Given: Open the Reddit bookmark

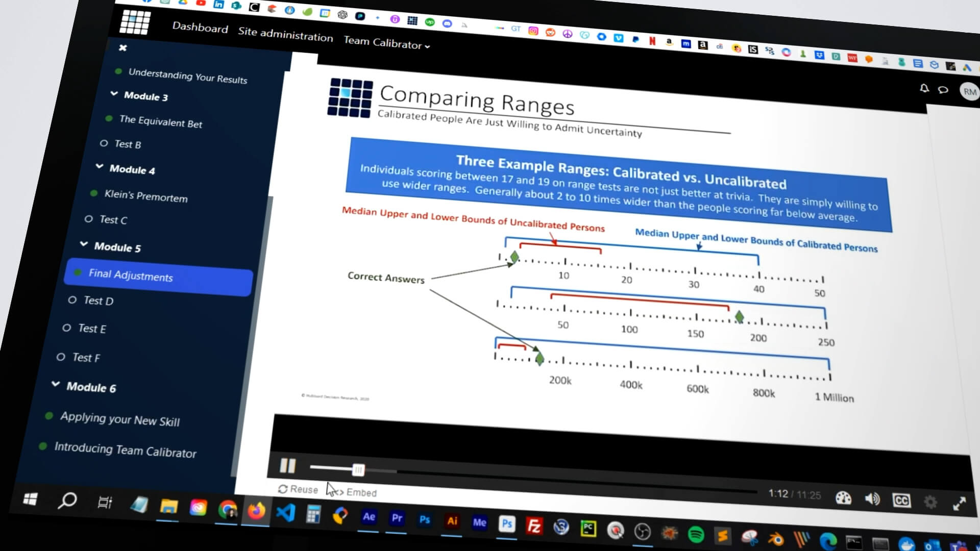Looking at the screenshot, I should pyautogui.click(x=550, y=32).
